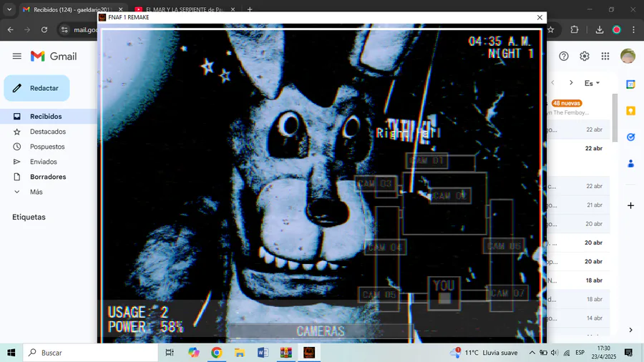Viewport: 644px width, 362px height.
Task: Open the weather widget 11°C Lluvia suave
Action: (484, 353)
